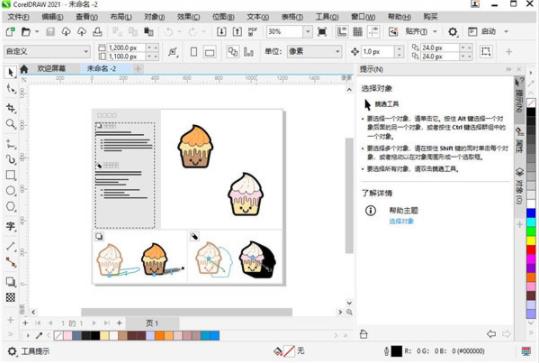Image resolution: width=539 pixels, height=363 pixels.
Task: Open the 文件(F) menu
Action: pos(19,17)
